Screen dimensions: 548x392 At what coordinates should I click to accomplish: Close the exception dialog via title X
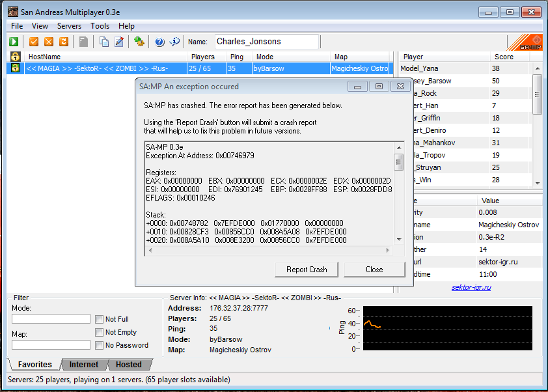pos(400,87)
